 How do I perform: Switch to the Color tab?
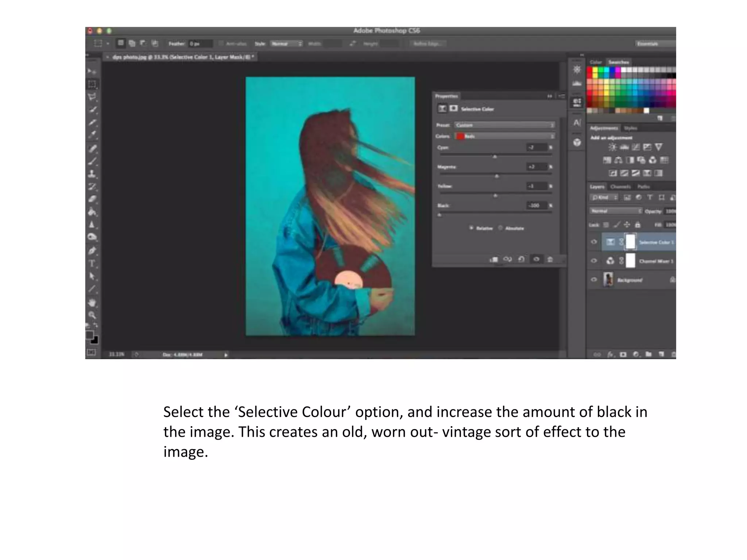(596, 62)
